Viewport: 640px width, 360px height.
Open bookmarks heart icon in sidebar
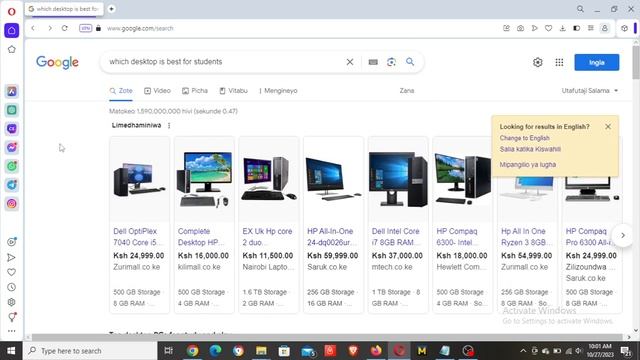[11, 272]
